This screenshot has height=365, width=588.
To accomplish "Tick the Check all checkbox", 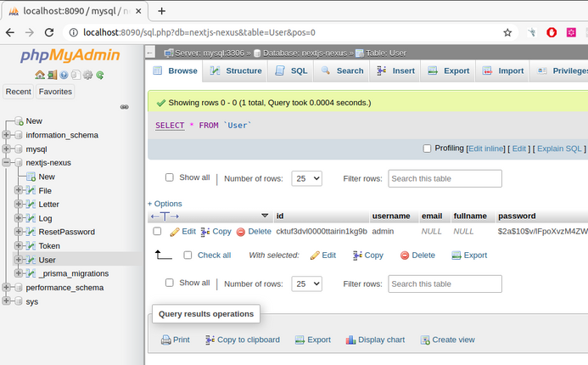I will [188, 255].
